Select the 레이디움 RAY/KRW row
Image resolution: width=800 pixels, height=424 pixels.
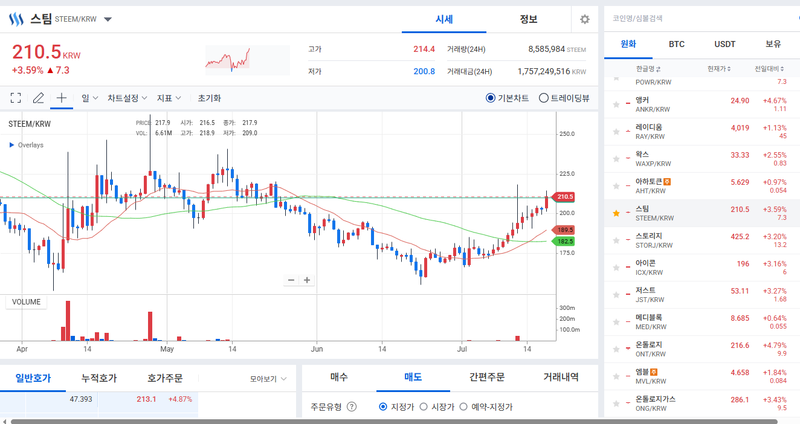702,132
